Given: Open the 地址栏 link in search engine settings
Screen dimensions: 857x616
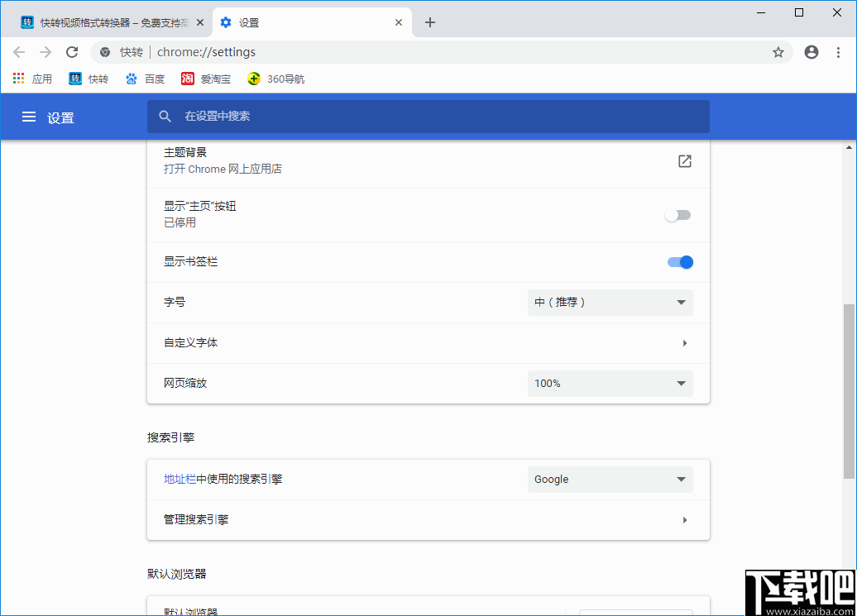Looking at the screenshot, I should [175, 479].
